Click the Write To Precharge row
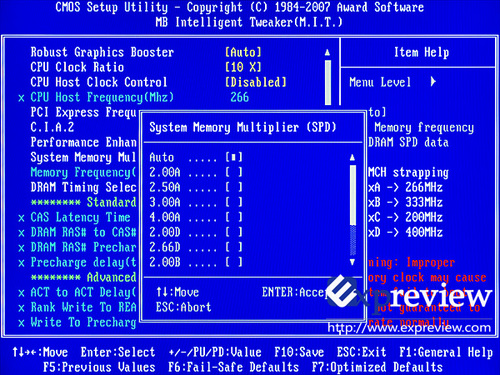500x375 pixels. point(77,322)
